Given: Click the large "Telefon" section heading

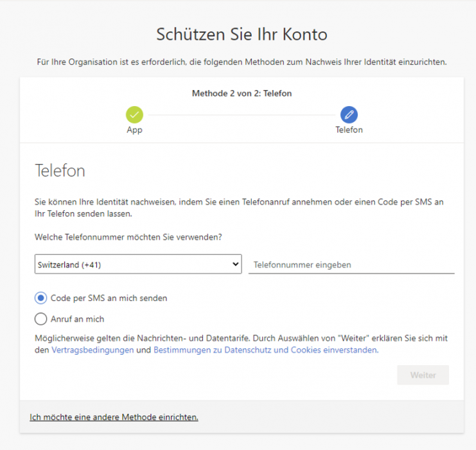Looking at the screenshot, I should [59, 172].
